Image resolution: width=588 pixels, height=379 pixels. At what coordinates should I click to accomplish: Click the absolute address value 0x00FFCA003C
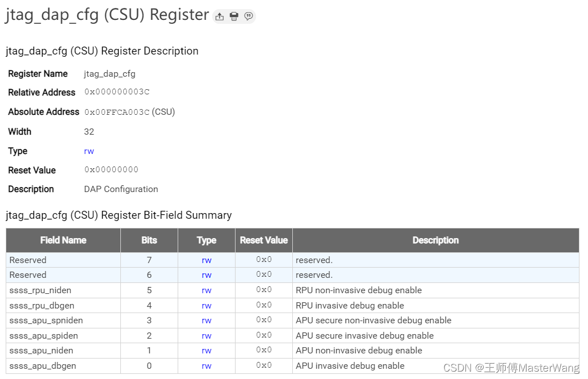point(117,112)
